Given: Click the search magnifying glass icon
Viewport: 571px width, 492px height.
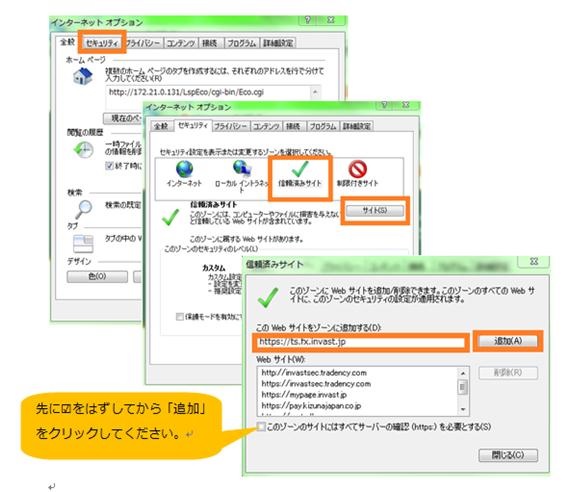Looking at the screenshot, I should 84,209.
